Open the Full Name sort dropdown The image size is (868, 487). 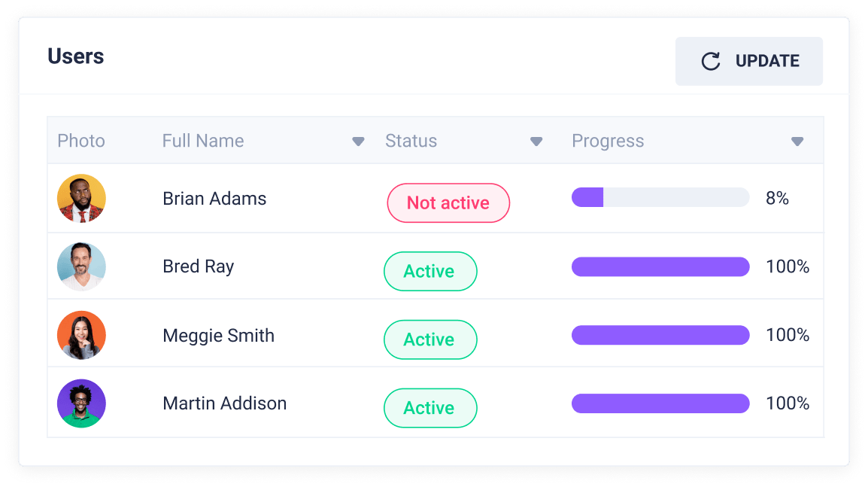click(358, 141)
